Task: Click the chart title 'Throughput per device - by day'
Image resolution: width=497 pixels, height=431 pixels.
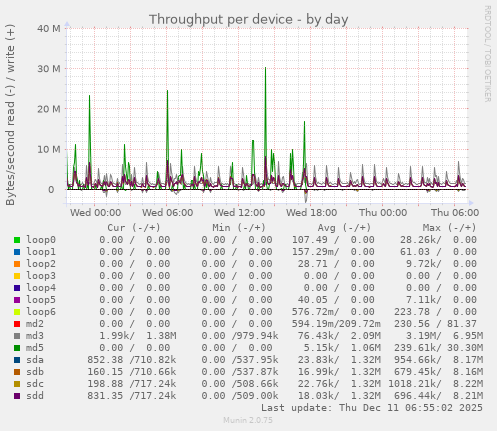Action: click(x=249, y=20)
